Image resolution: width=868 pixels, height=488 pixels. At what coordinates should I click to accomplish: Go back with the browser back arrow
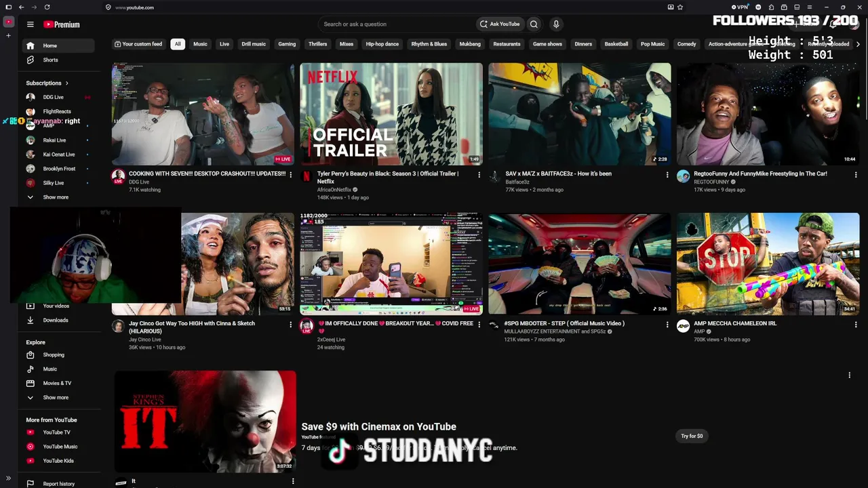coord(22,7)
